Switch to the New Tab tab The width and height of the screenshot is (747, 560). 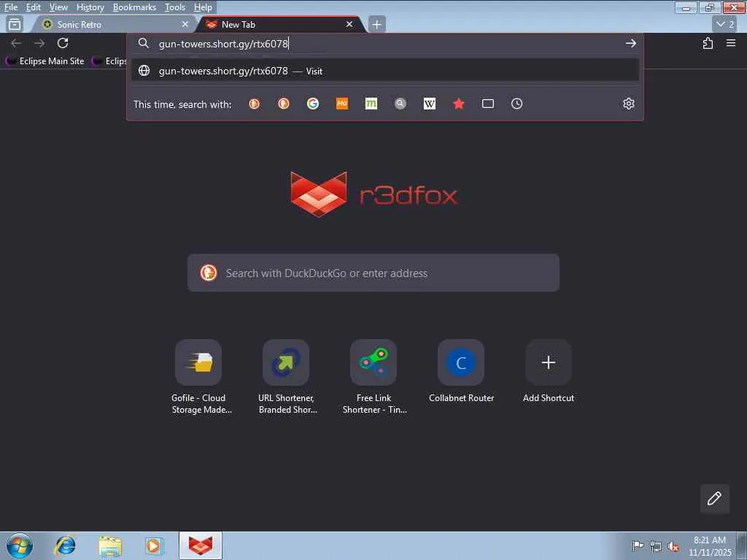tap(281, 24)
